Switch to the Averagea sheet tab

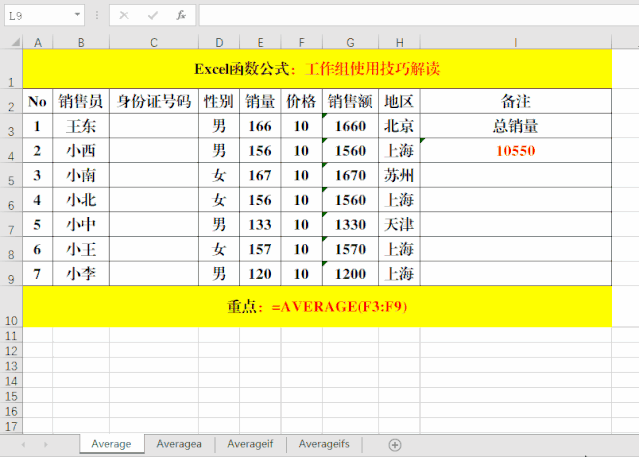[179, 444]
